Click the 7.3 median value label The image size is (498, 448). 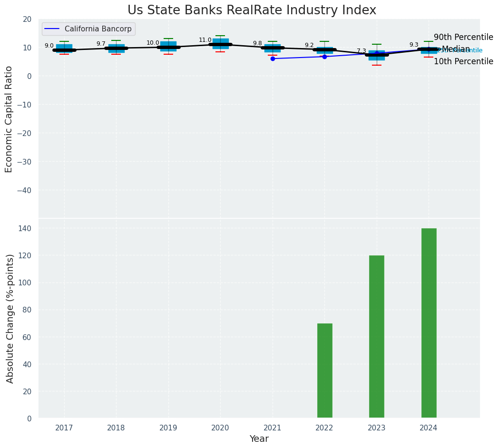361,51
